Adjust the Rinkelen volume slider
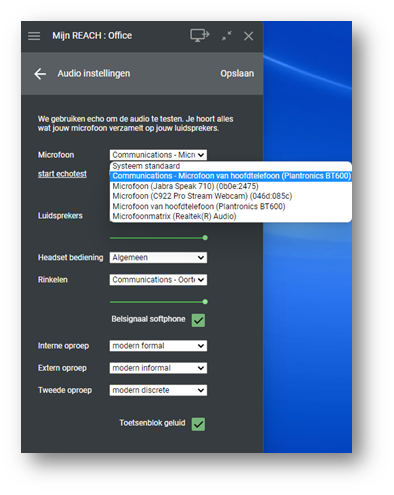Screen dimensions: 394x495 (x=159, y=302)
